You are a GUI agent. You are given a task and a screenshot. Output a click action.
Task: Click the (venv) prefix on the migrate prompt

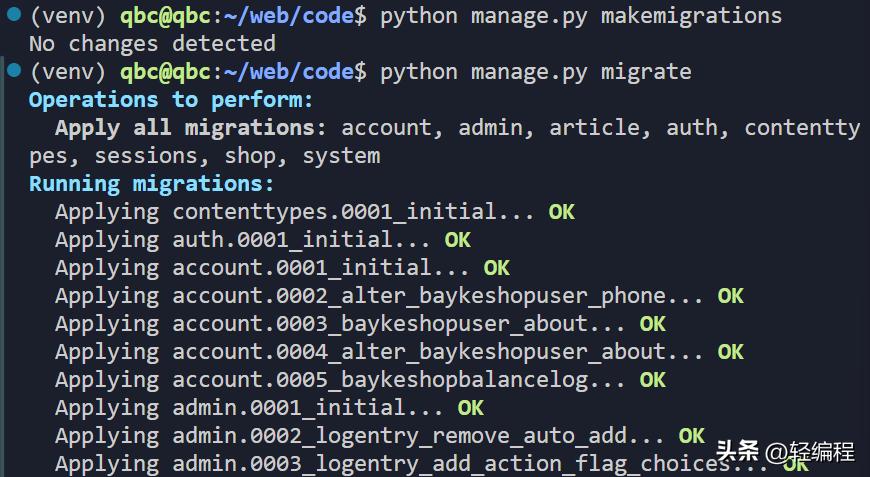click(x=67, y=72)
